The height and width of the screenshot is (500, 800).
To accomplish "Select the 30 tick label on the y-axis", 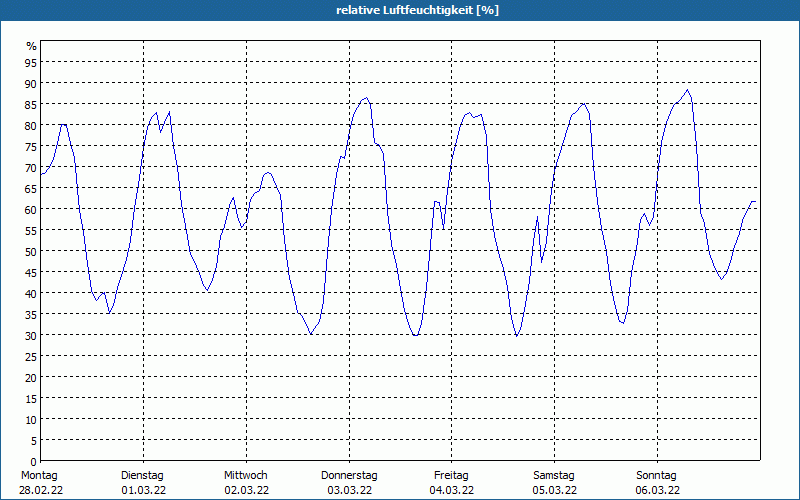I will [x=31, y=335].
